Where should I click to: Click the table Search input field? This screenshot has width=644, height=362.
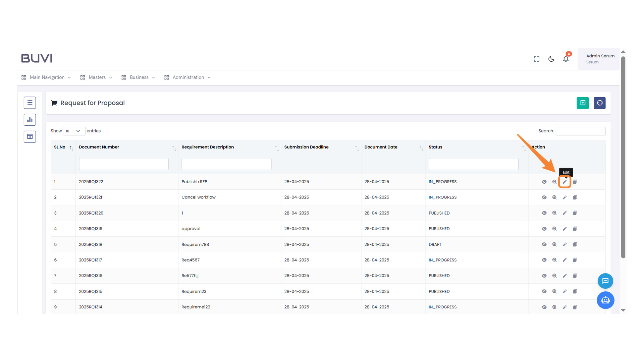(580, 131)
